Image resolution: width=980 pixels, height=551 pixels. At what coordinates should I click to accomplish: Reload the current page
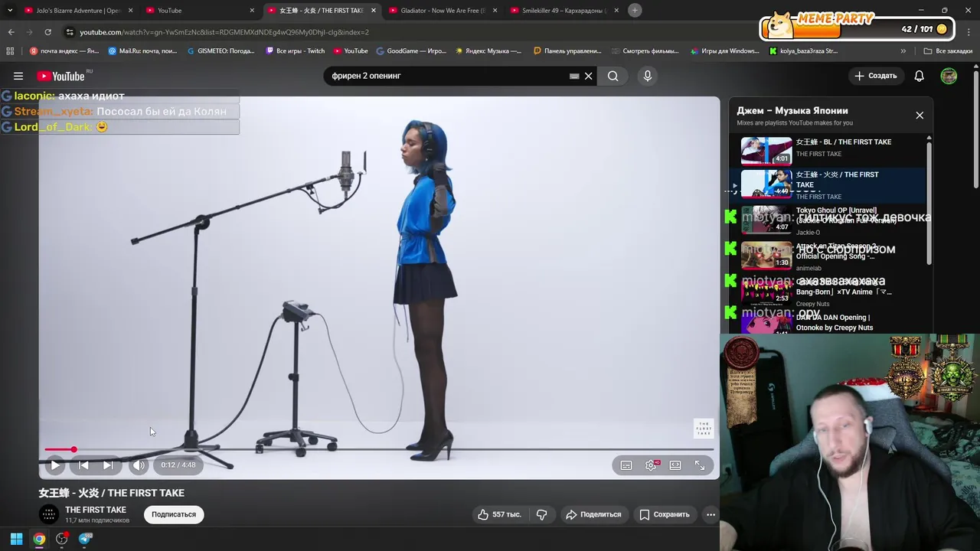point(47,32)
